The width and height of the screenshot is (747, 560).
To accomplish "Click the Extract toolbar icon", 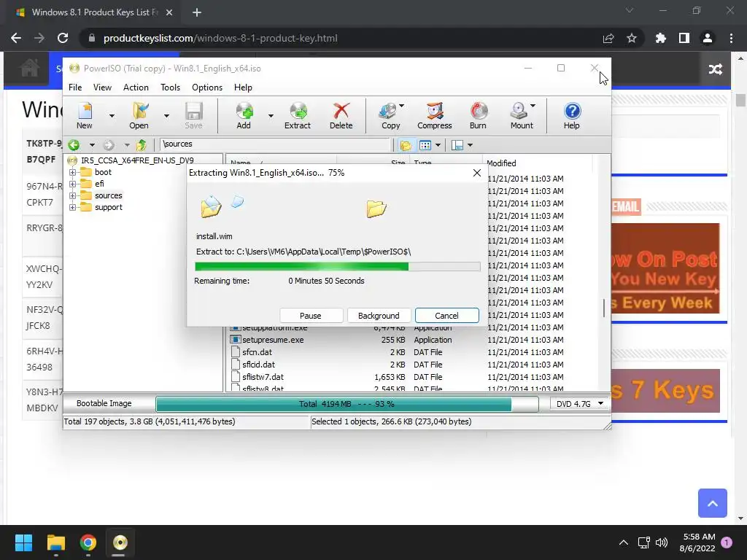I will pyautogui.click(x=298, y=115).
